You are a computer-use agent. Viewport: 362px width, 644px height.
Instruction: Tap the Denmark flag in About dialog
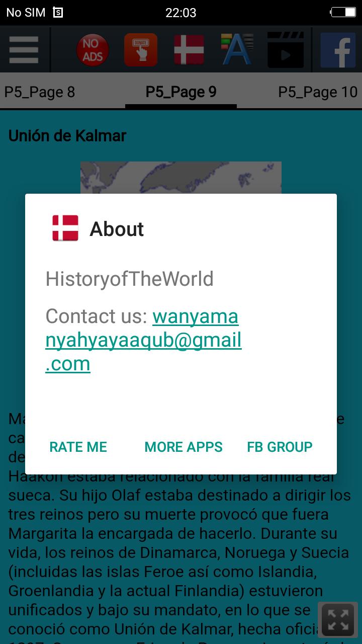(x=65, y=228)
